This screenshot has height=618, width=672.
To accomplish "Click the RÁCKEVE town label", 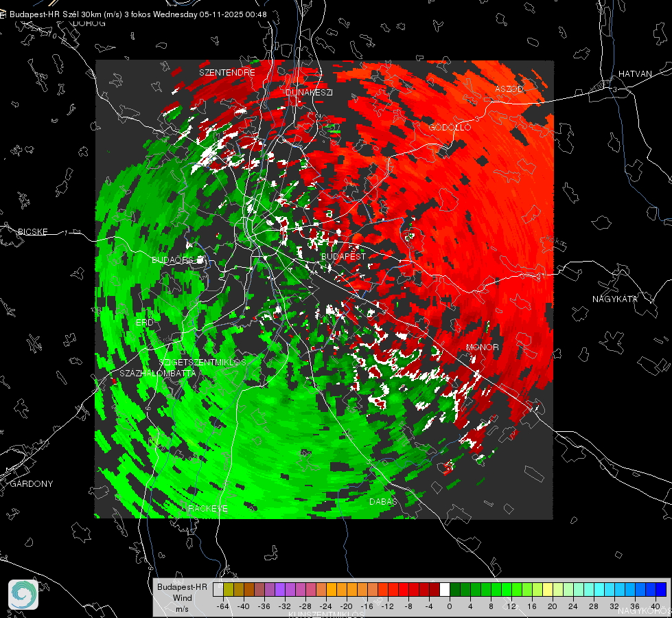I will 208,508.
